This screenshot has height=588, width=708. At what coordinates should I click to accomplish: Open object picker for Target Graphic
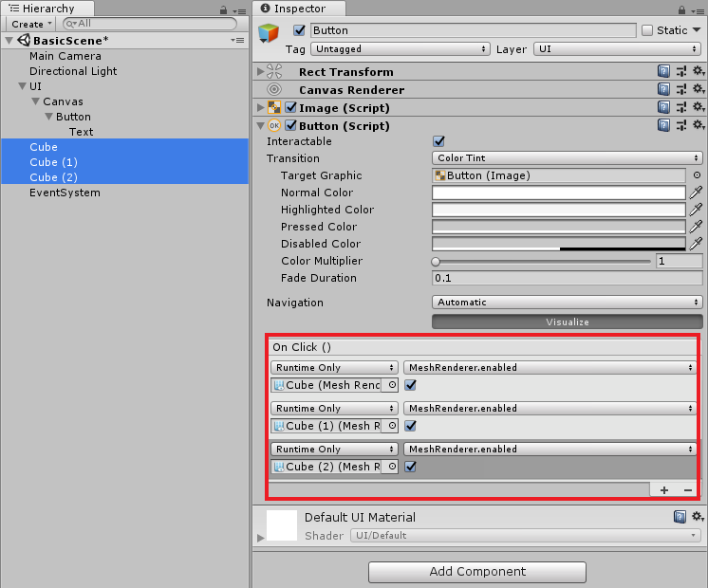coord(697,175)
